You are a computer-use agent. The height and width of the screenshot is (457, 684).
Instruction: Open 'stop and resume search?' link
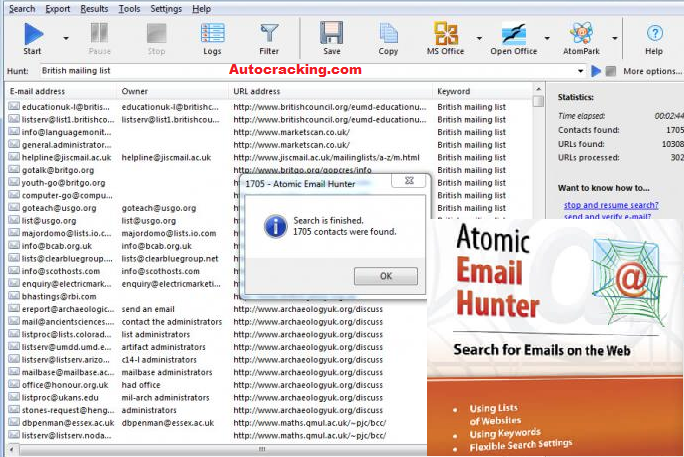point(611,205)
